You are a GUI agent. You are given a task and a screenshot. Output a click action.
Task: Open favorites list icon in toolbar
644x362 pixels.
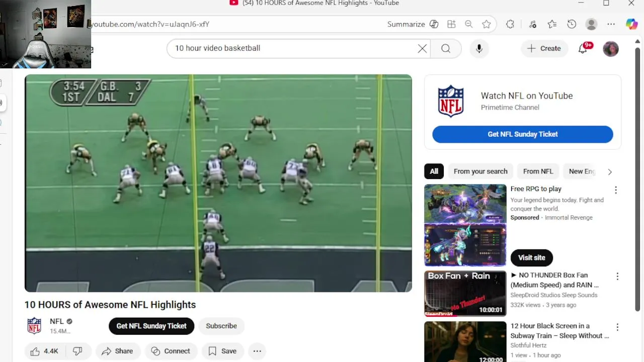pyautogui.click(x=552, y=24)
